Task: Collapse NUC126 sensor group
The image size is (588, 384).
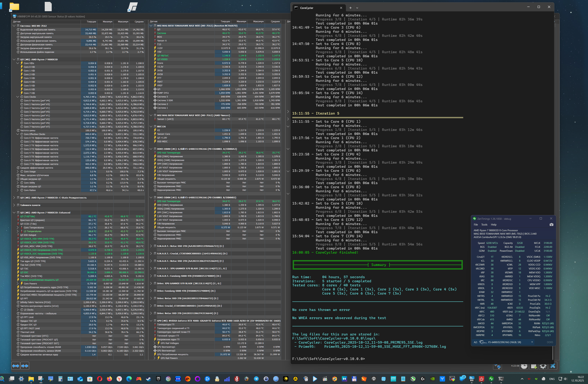Action: coord(151,127)
